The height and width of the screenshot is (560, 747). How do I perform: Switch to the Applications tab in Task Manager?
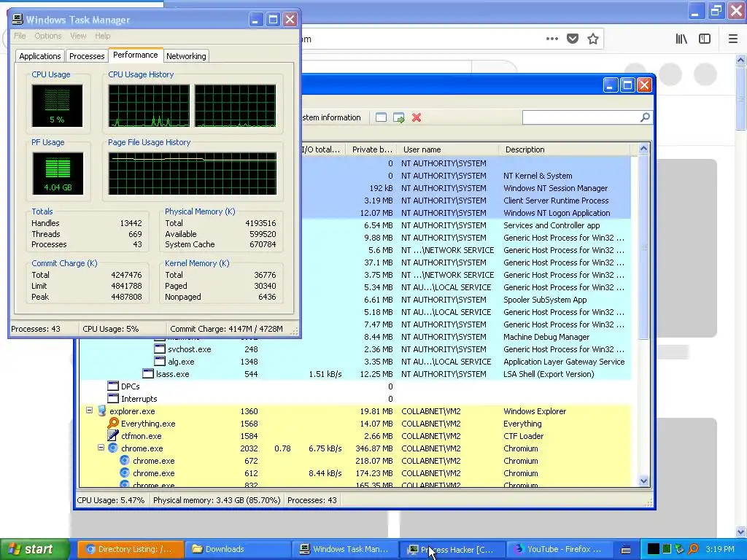coord(40,56)
